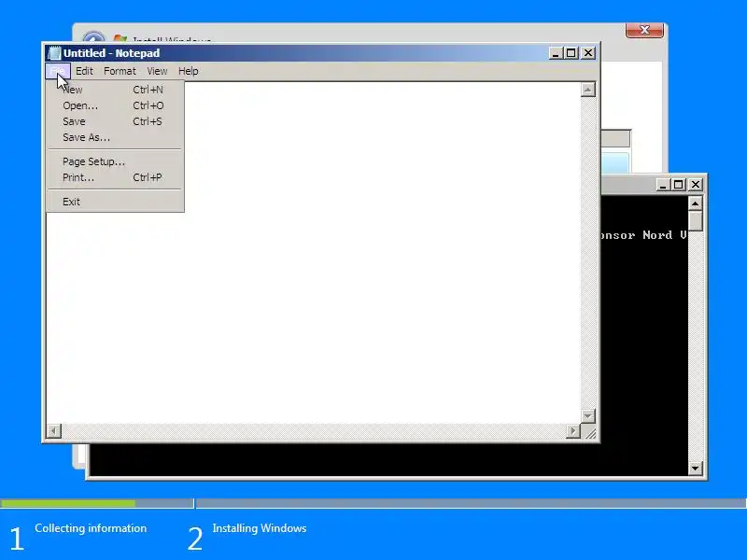The image size is (747, 560).
Task: Click command prompt scrollbar down arrow
Action: [x=696, y=469]
